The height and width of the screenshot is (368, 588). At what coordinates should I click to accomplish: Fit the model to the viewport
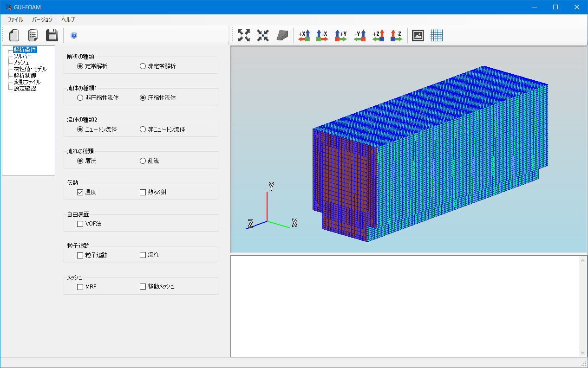pos(243,35)
